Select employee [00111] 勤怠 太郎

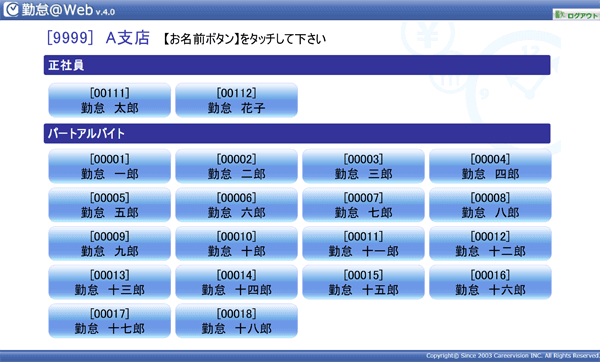coord(109,100)
